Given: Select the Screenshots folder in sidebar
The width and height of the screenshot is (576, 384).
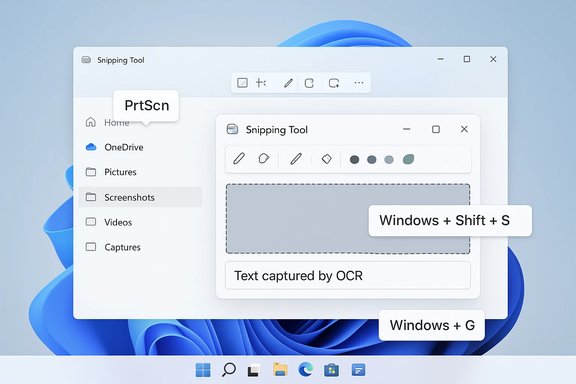Looking at the screenshot, I should tap(141, 197).
